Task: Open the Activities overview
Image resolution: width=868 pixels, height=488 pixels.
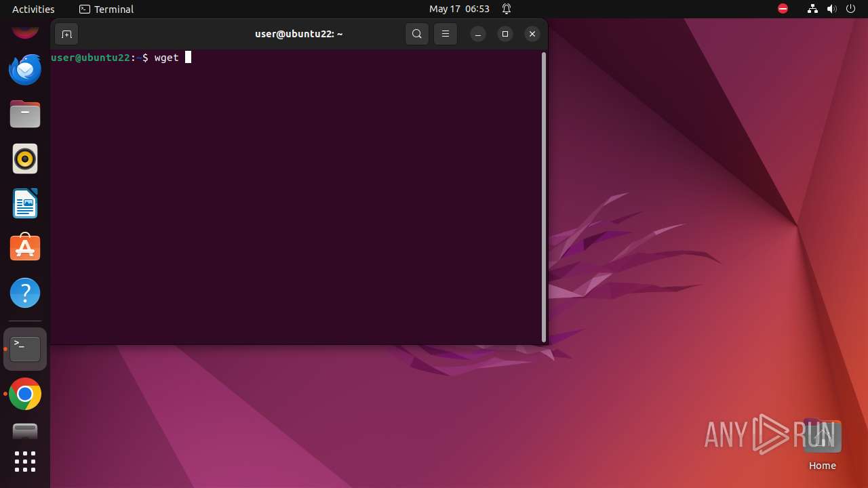Action: point(33,9)
